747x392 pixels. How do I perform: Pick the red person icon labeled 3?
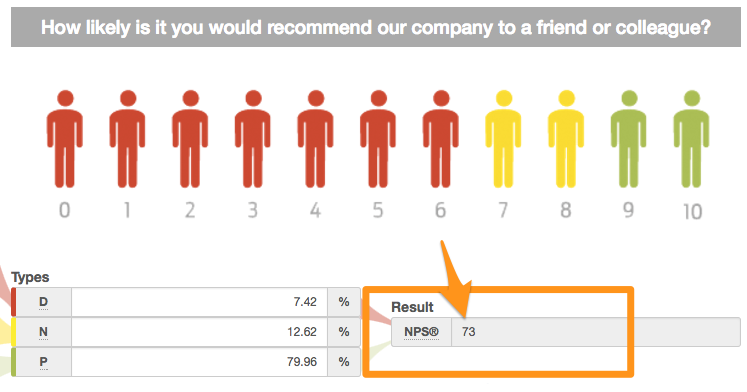(252, 139)
